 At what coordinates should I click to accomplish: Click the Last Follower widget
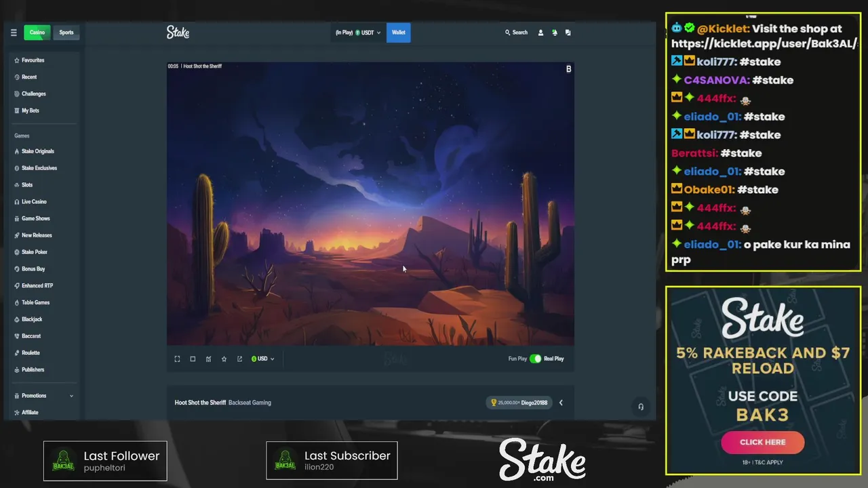coord(105,461)
